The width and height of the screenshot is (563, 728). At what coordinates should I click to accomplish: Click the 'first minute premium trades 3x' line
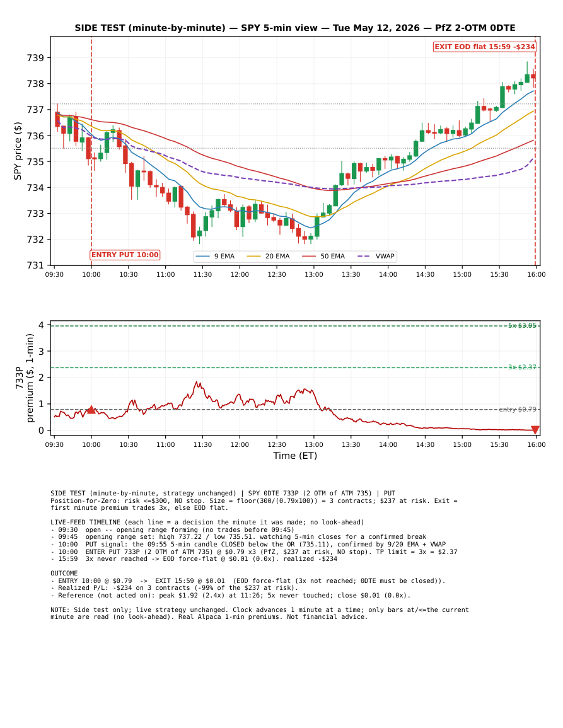pos(139,508)
